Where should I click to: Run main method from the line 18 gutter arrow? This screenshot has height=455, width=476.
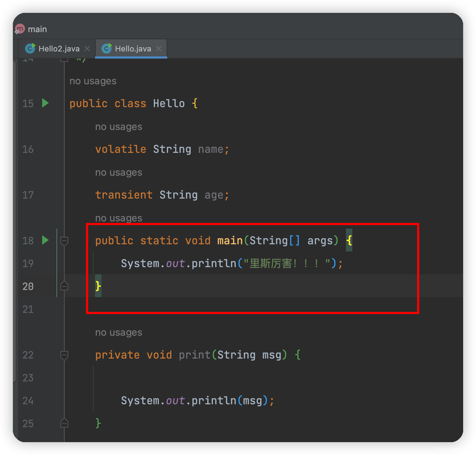(x=45, y=240)
